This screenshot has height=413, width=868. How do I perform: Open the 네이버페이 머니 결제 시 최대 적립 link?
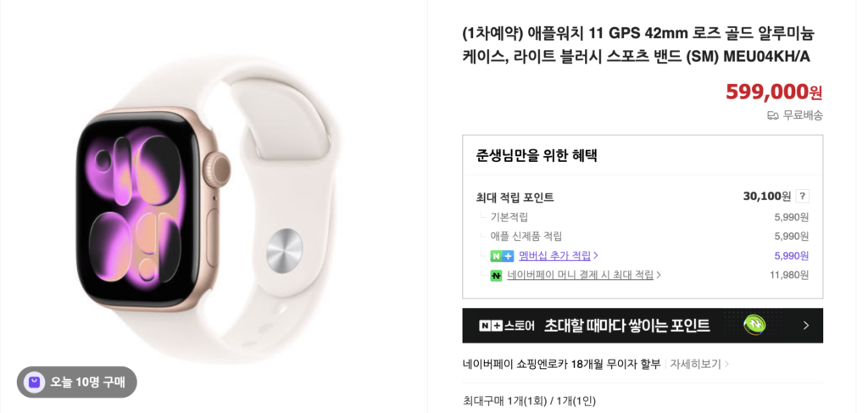click(580, 275)
